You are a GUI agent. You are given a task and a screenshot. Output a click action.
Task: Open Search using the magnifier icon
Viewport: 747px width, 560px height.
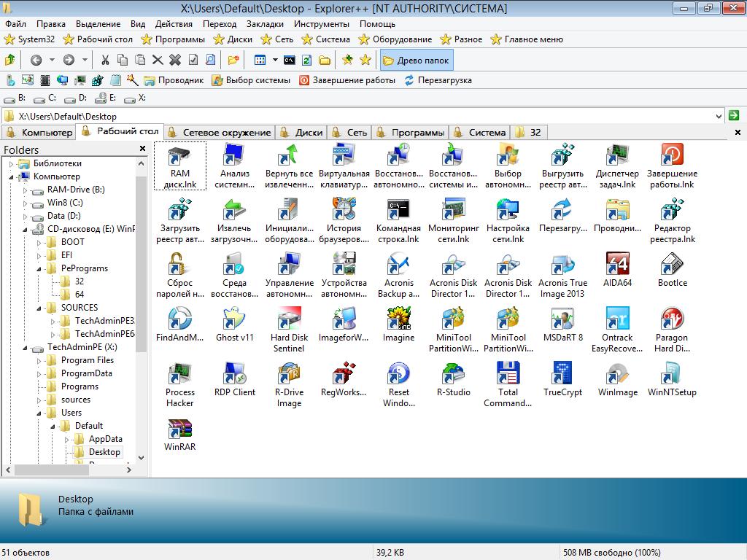pos(211,60)
